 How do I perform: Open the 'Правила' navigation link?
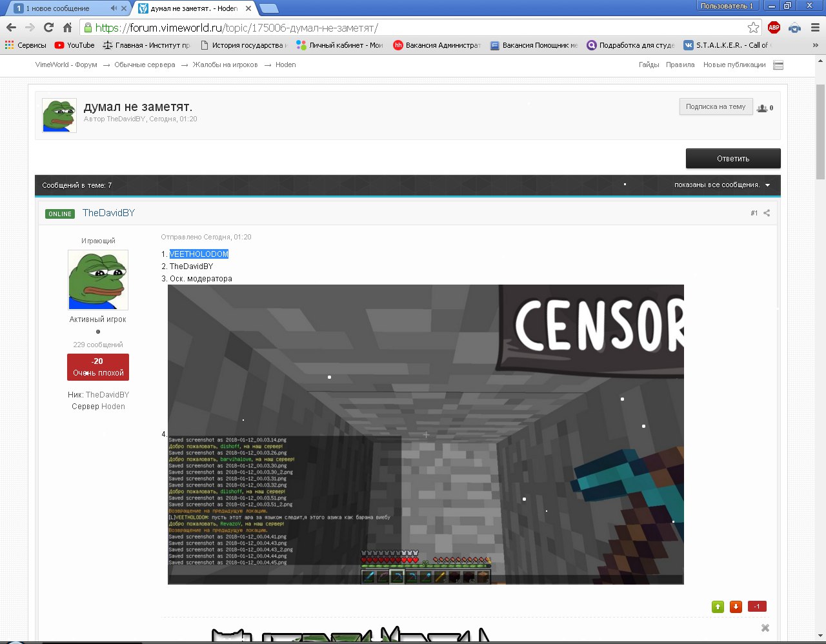click(x=680, y=65)
